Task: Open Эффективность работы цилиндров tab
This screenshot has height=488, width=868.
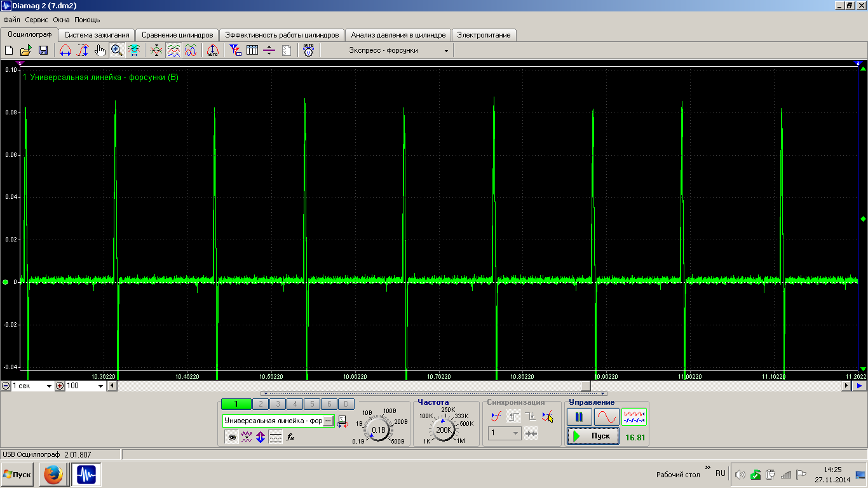Action: [x=282, y=35]
